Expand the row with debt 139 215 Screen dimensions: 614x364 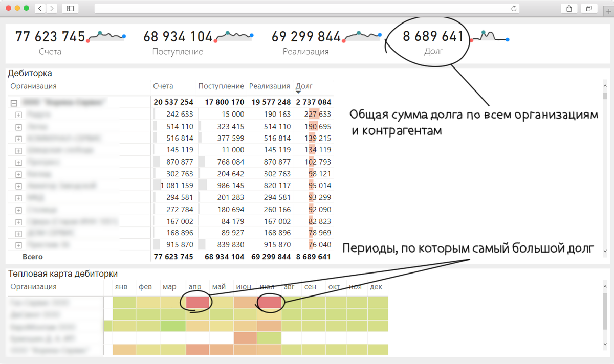coord(19,139)
